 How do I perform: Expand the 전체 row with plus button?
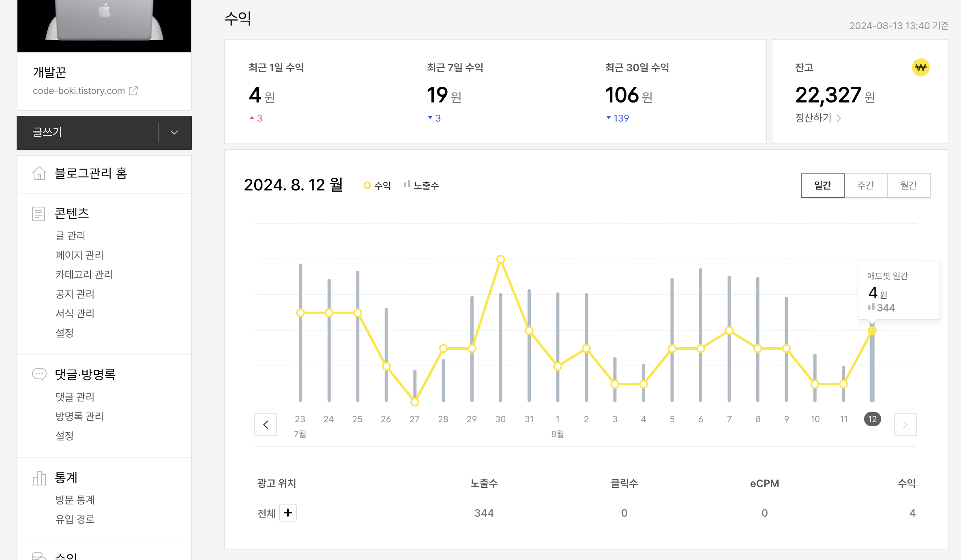pos(288,513)
